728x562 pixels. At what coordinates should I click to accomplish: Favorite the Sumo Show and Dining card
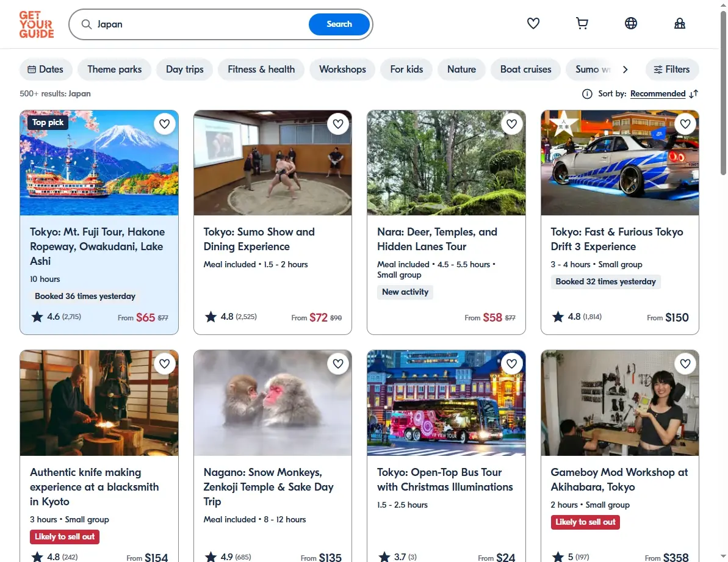point(338,124)
